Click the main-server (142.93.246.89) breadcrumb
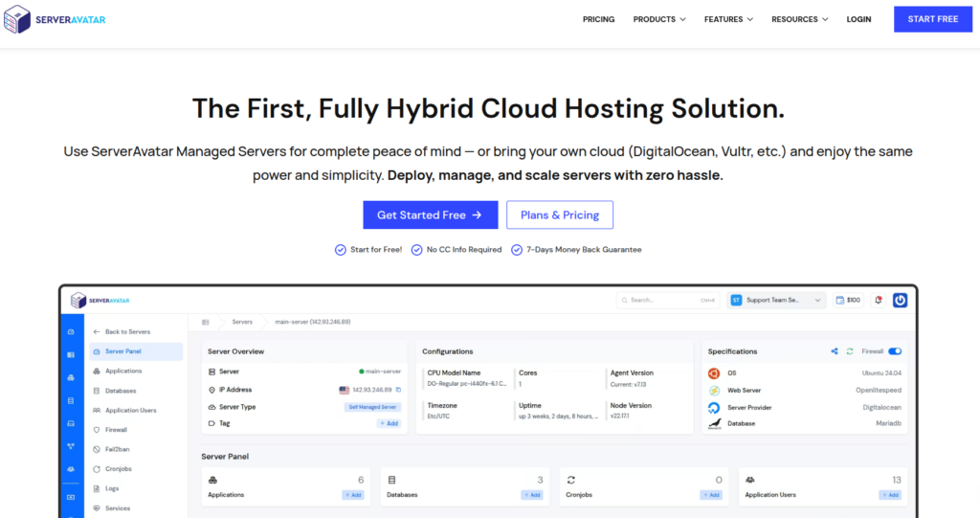 click(313, 322)
